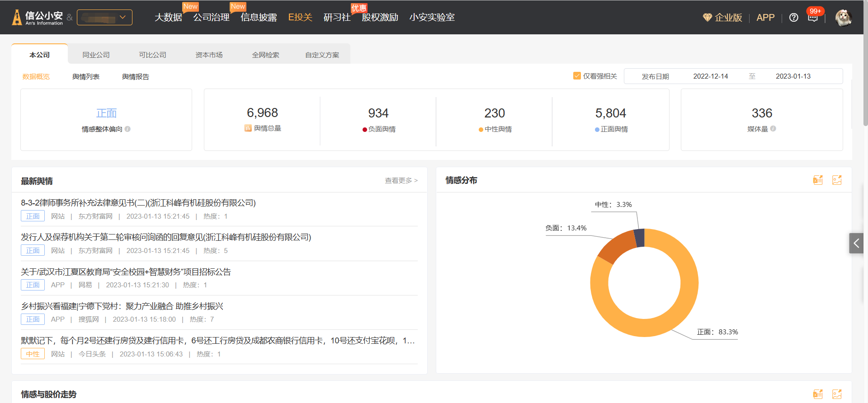The image size is (868, 403).
Task: Click the info icon beside 媒体量
Action: click(773, 129)
